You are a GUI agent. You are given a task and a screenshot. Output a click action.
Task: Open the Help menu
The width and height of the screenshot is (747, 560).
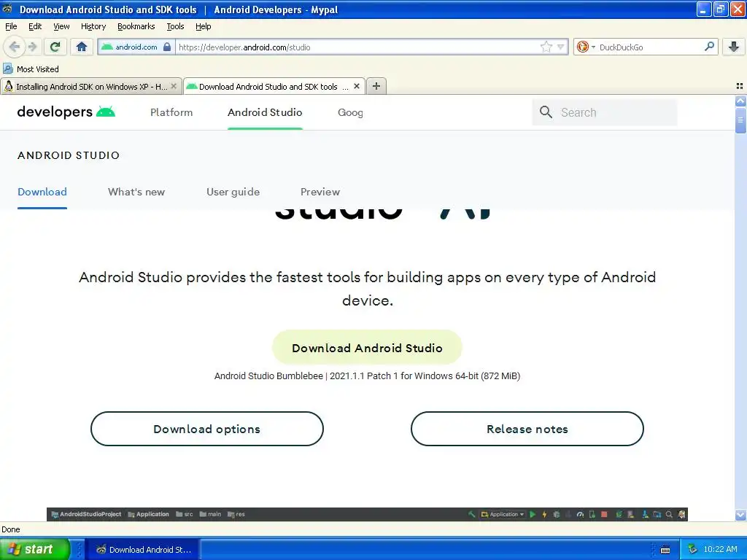pos(203,26)
